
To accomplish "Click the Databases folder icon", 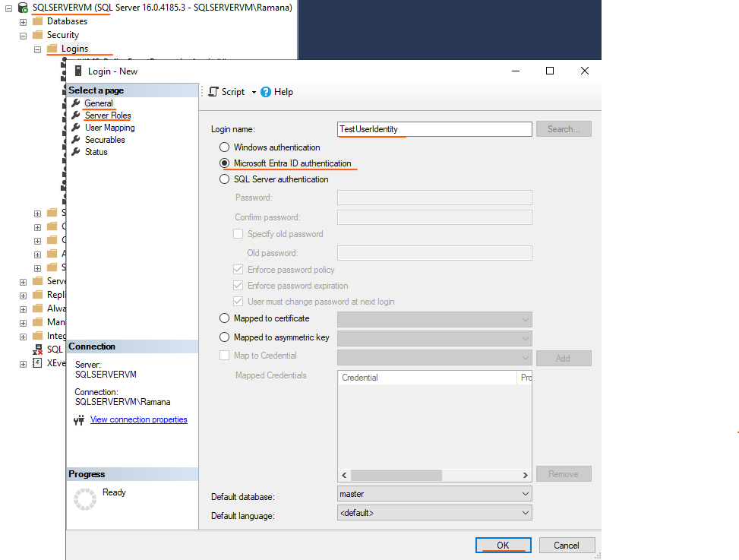I will click(38, 21).
